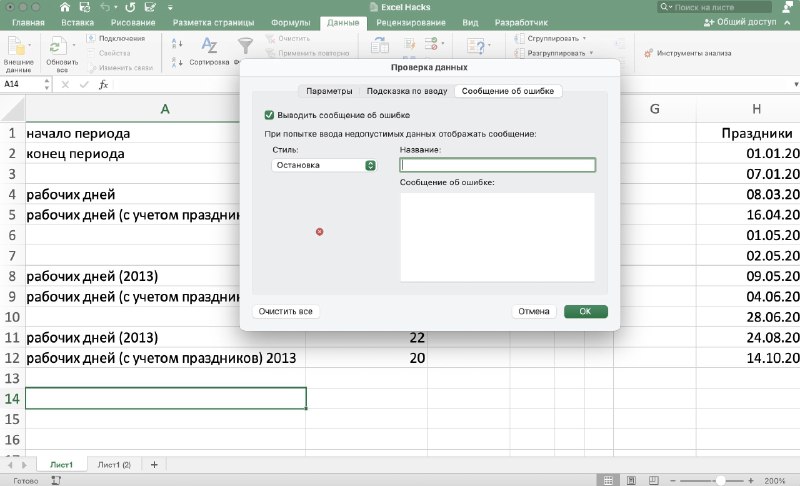Click the user feedback icon top right
800x486 pixels.
[788, 7]
